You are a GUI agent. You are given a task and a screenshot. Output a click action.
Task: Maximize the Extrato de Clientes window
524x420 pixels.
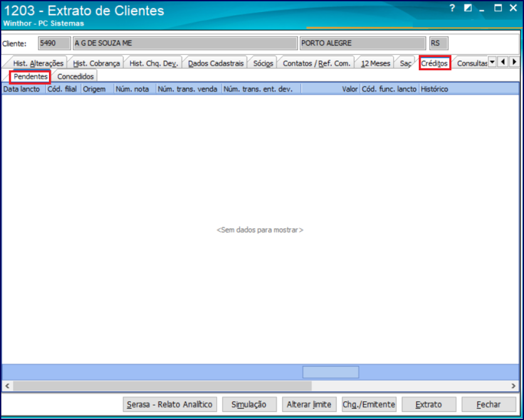(x=498, y=8)
